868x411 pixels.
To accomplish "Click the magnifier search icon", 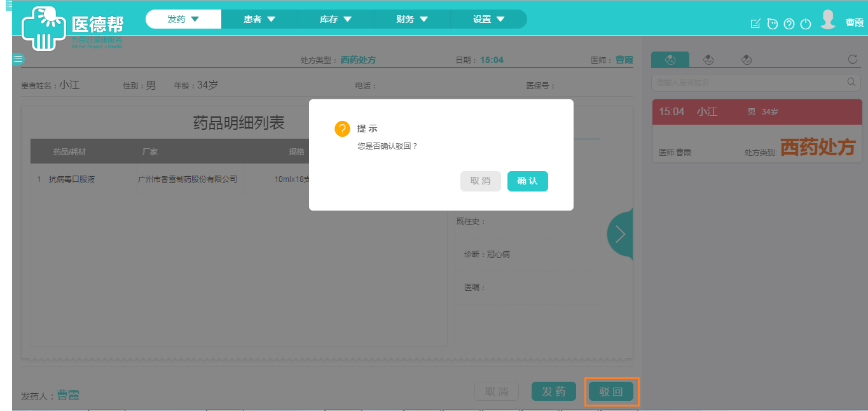I will coord(851,82).
